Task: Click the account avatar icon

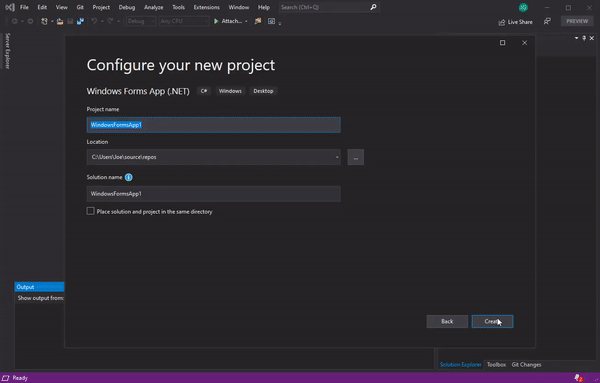Action: (523, 7)
